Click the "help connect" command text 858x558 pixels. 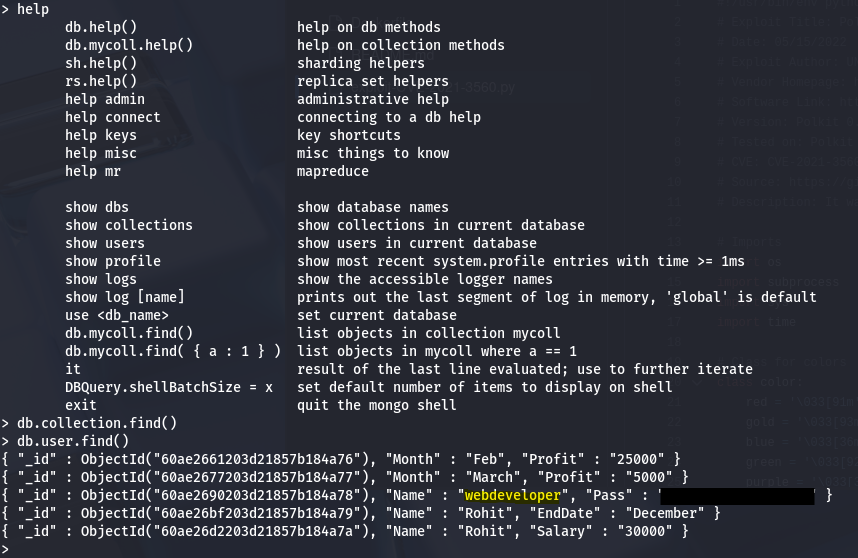(x=113, y=117)
